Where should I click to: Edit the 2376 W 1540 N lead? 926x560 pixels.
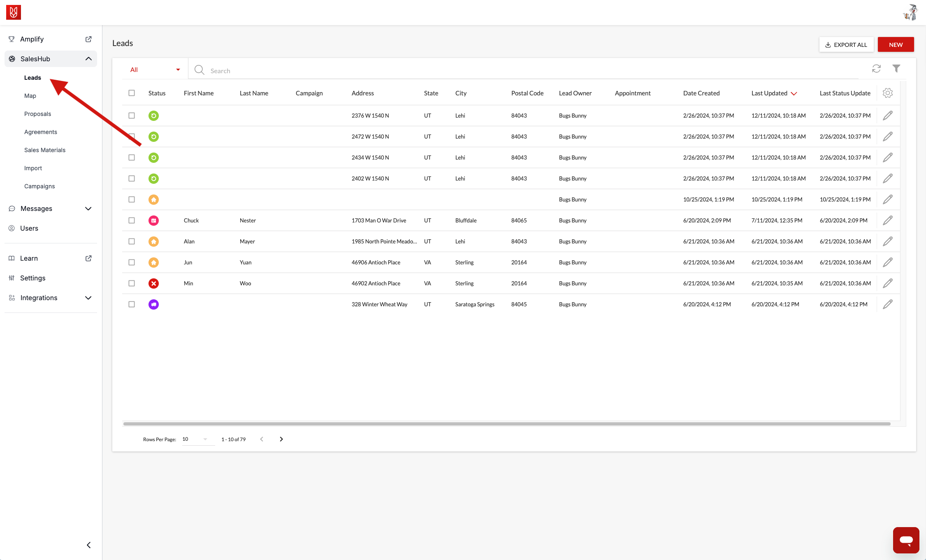point(888,116)
